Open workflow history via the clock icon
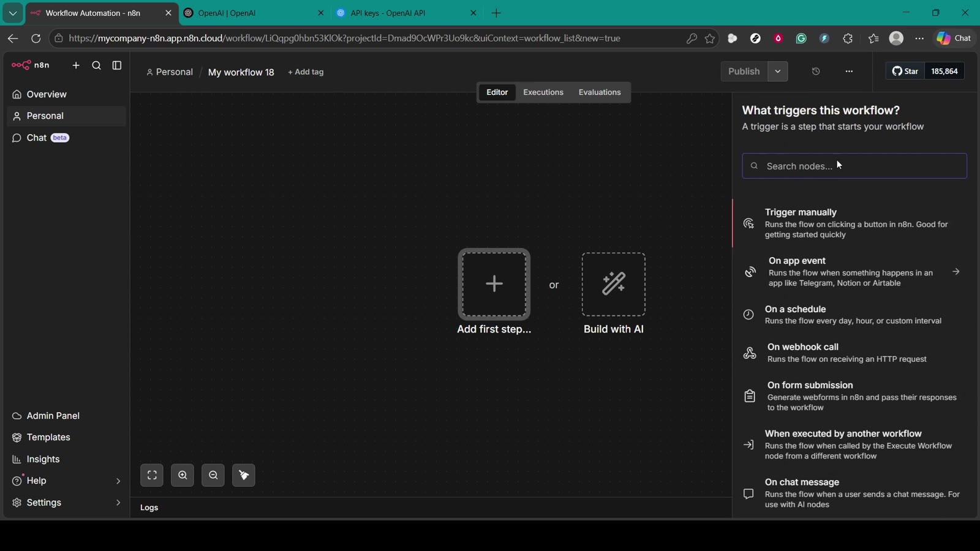This screenshot has width=980, height=551. point(816,72)
